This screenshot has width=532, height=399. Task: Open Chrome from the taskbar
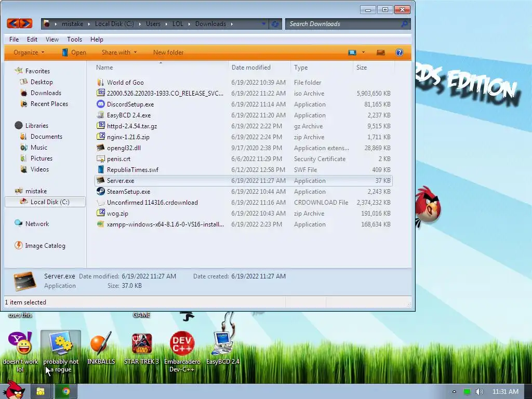pos(66,392)
